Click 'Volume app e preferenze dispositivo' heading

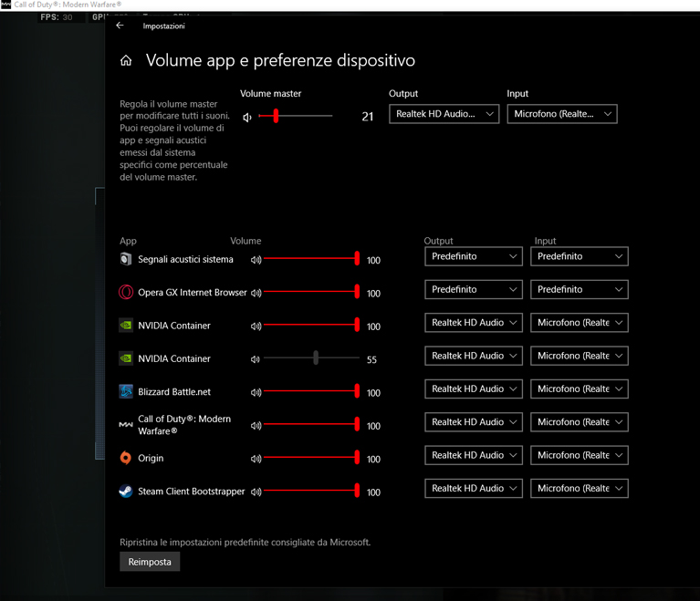(x=280, y=60)
